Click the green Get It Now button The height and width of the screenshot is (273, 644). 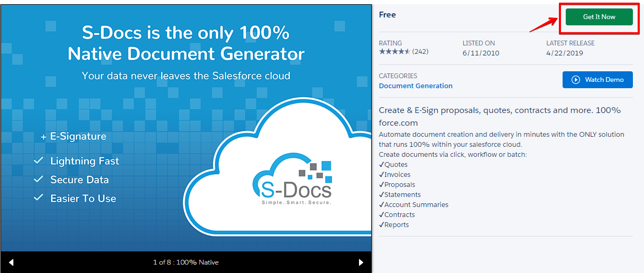[599, 17]
